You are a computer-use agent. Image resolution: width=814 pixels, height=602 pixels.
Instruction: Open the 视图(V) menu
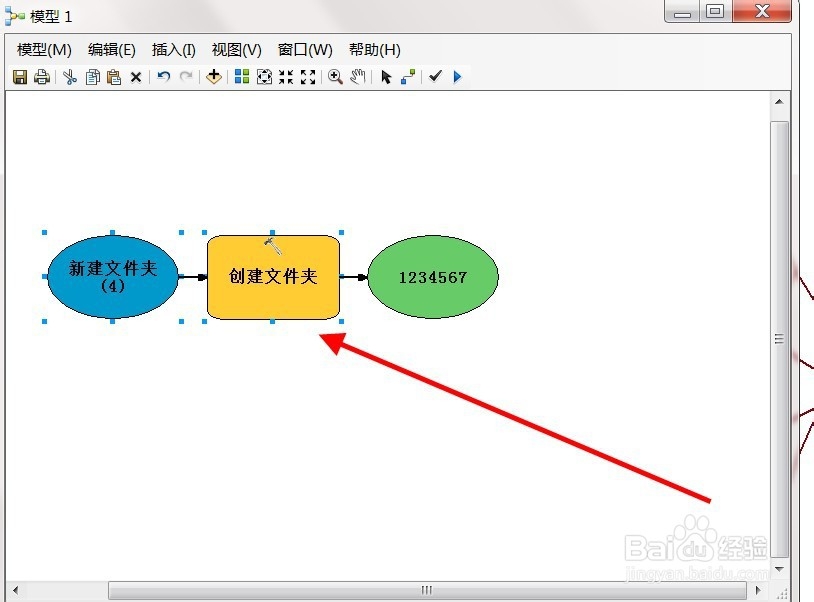pyautogui.click(x=237, y=50)
